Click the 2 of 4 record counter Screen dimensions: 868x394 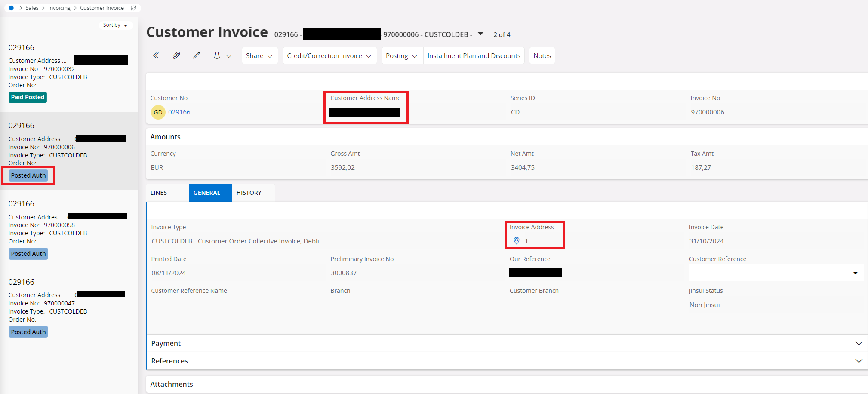pyautogui.click(x=502, y=34)
